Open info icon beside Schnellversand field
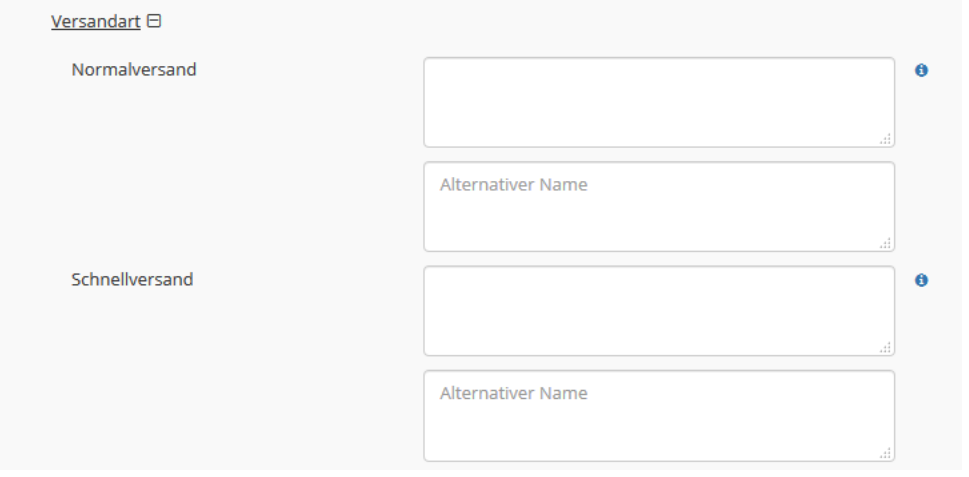 (921, 281)
